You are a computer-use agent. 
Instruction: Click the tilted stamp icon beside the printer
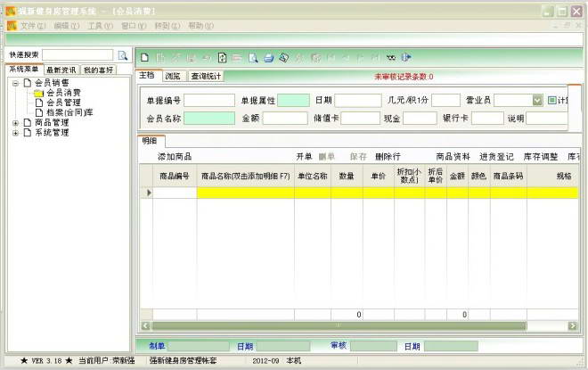click(x=284, y=57)
